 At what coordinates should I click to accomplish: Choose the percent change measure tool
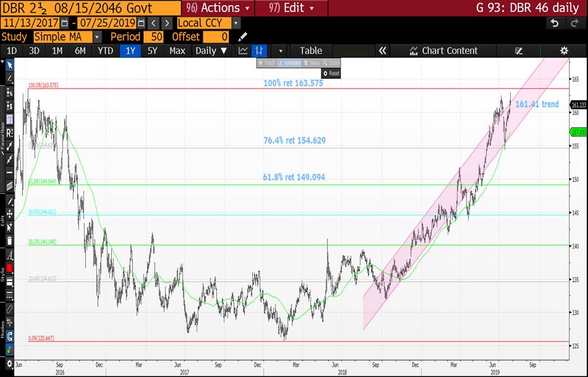(9, 92)
